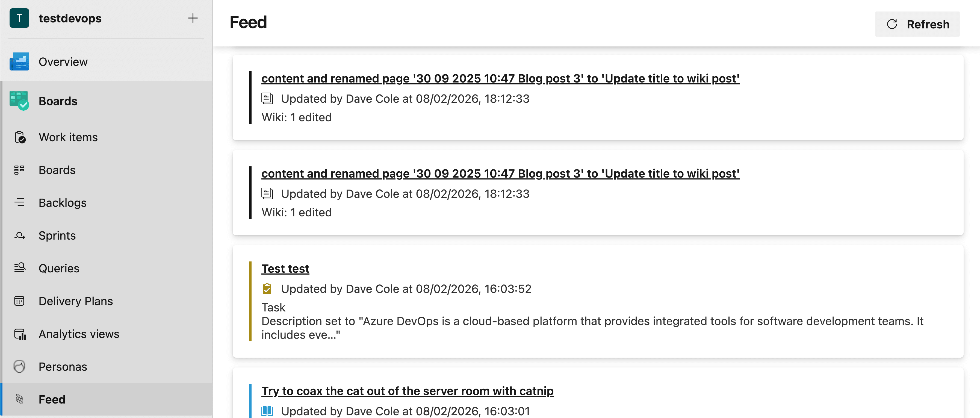Open Personas via the circular face icon
The image size is (980, 418).
tap(19, 366)
